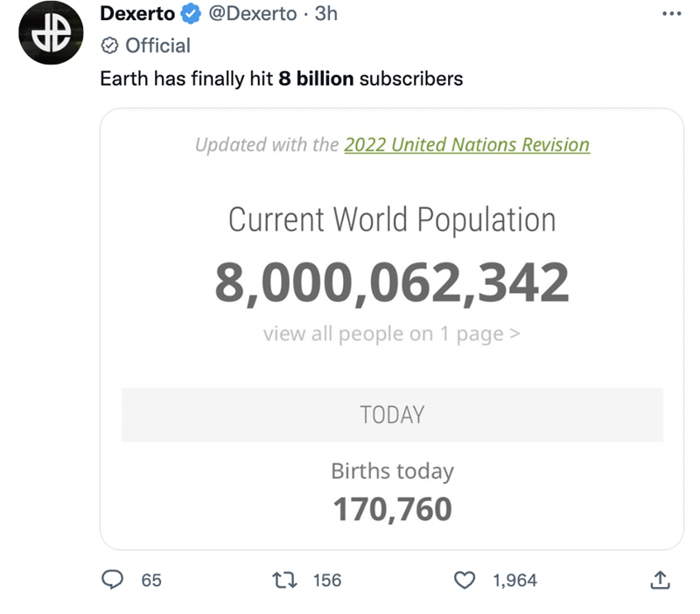Click the 1,964 likes count

coord(514,579)
